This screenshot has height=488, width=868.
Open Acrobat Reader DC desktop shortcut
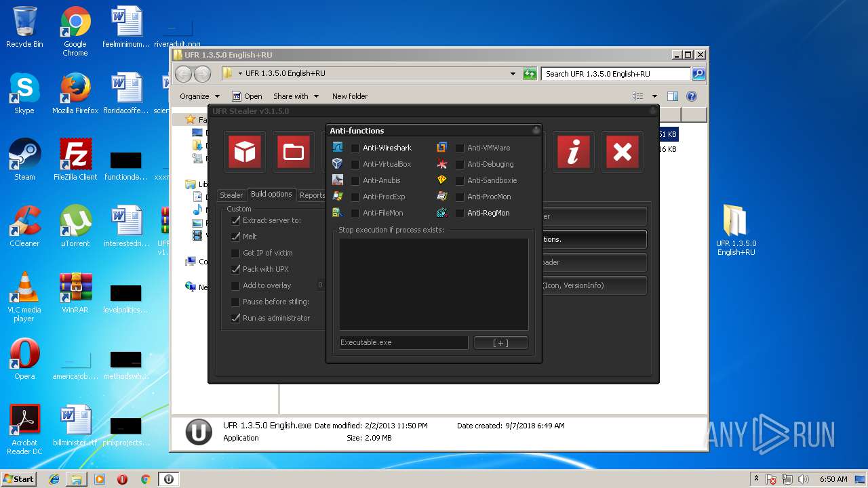[x=24, y=430]
